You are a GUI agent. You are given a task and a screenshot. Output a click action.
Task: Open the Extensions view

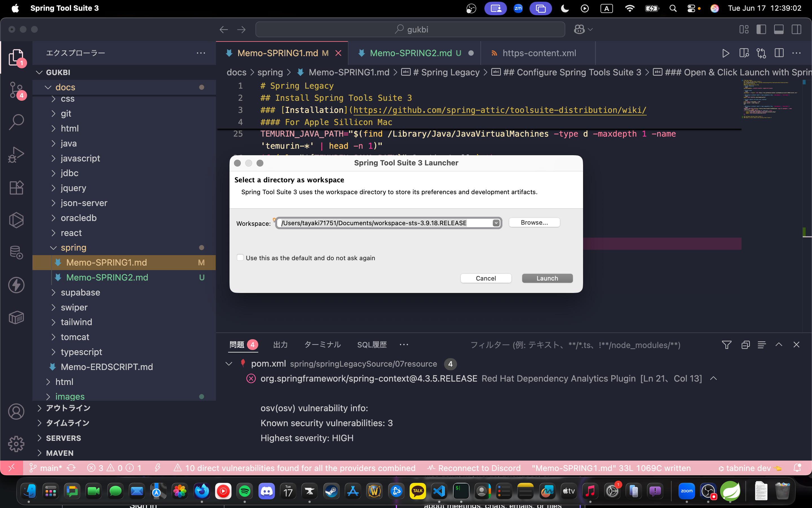(16, 187)
